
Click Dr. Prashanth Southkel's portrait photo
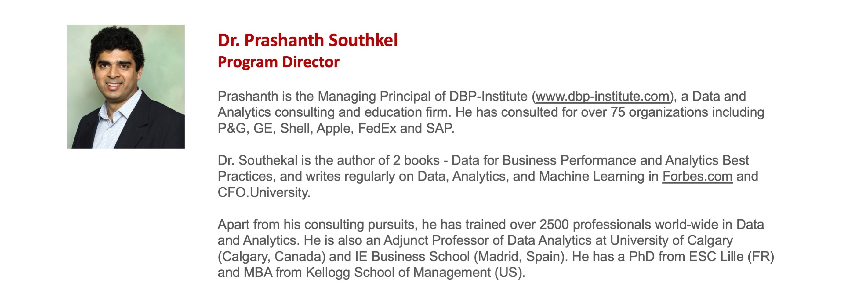click(126, 87)
